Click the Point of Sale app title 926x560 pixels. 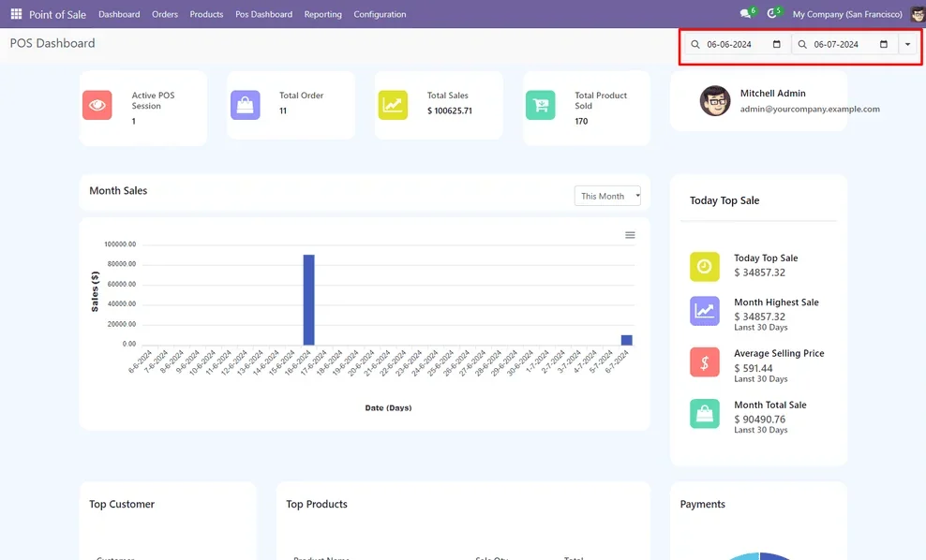(57, 14)
